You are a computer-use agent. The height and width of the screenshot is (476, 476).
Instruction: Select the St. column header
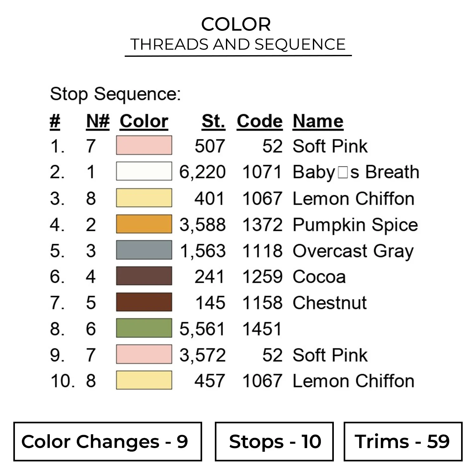click(x=213, y=121)
